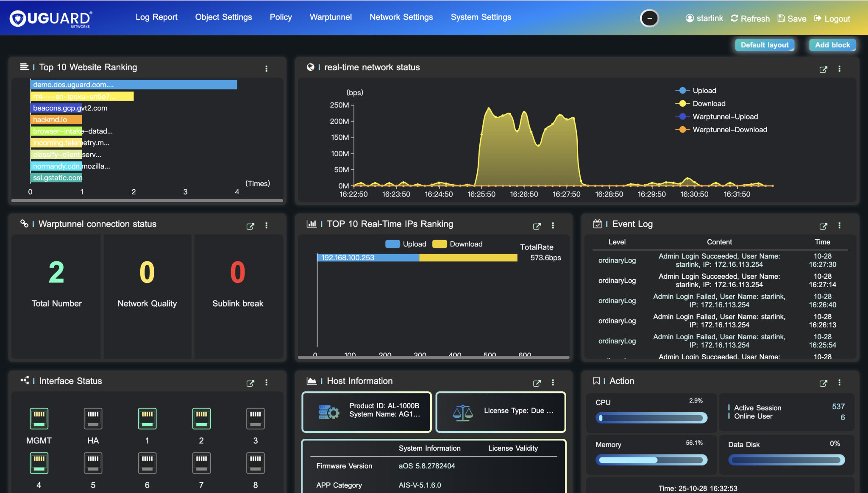Image resolution: width=868 pixels, height=493 pixels.
Task: Click the Refresh icon in header
Action: (734, 18)
